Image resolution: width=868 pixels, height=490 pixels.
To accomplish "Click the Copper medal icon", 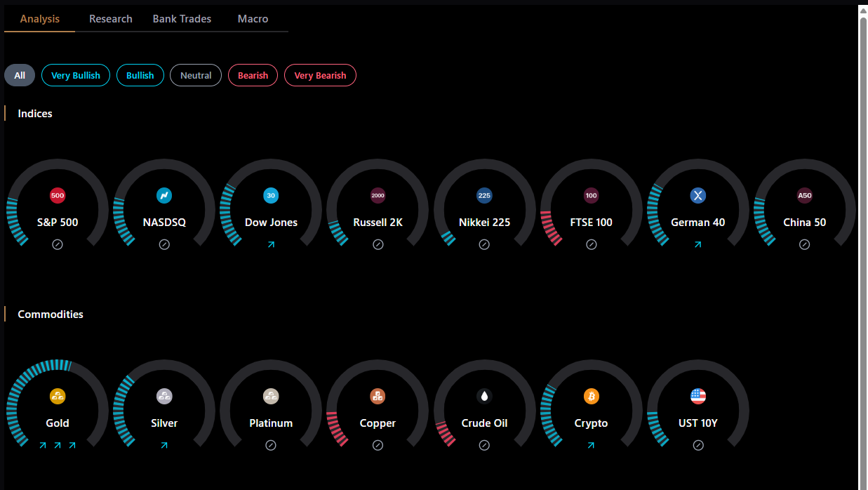I will tap(378, 396).
